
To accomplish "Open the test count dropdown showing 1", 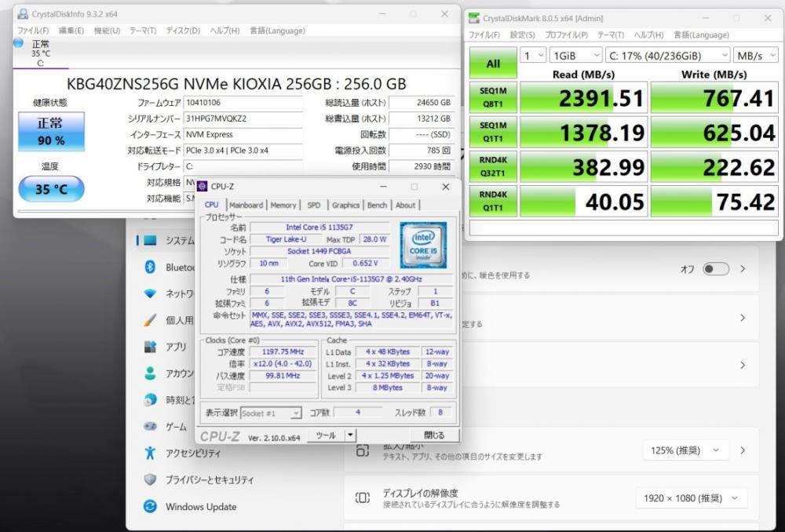I will (x=533, y=56).
